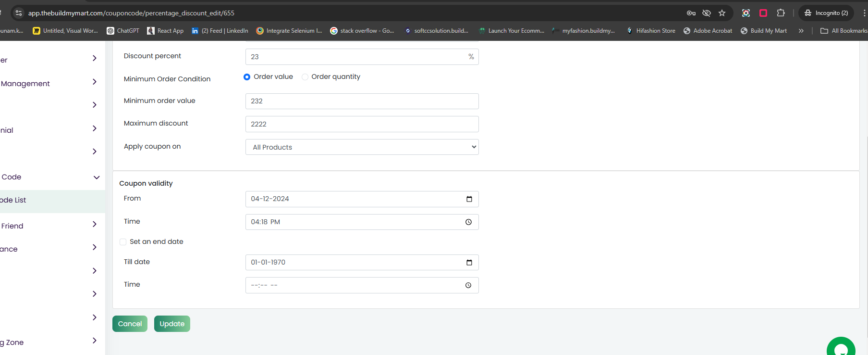The height and width of the screenshot is (355, 868).
Task: Click the Discount percent field showing 23
Action: 362,57
